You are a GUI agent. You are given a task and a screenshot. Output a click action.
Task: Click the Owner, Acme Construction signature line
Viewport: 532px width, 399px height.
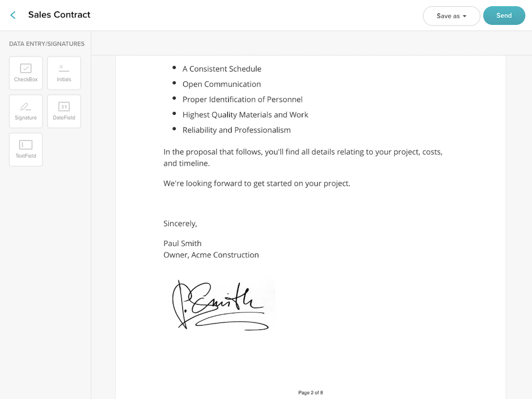point(211,255)
